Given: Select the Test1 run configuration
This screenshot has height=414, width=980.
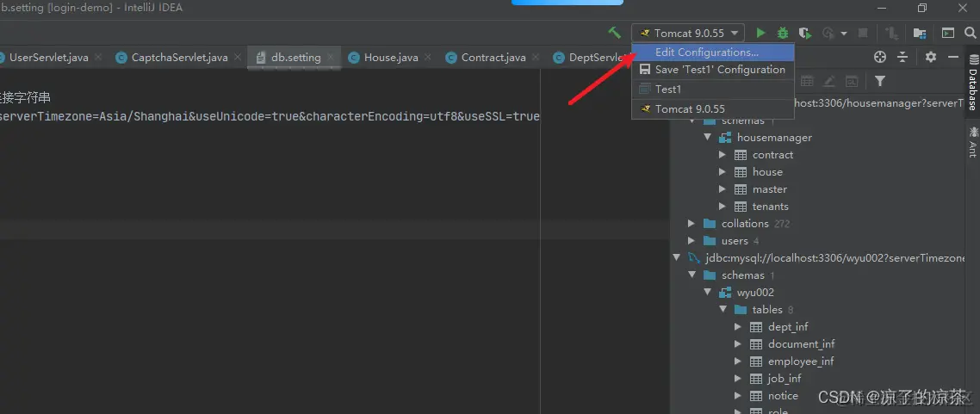Looking at the screenshot, I should point(713,90).
